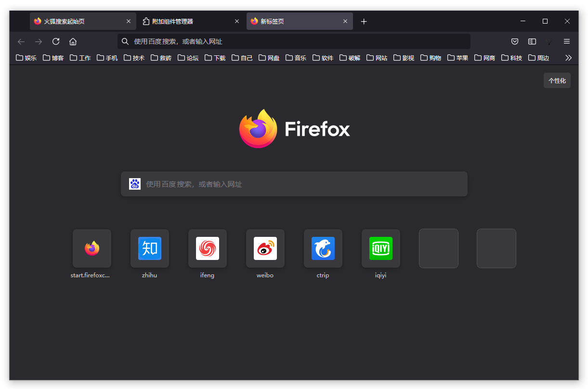This screenshot has width=588, height=389.
Task: Click the start.firefoxc shortcut tile
Action: point(92,248)
